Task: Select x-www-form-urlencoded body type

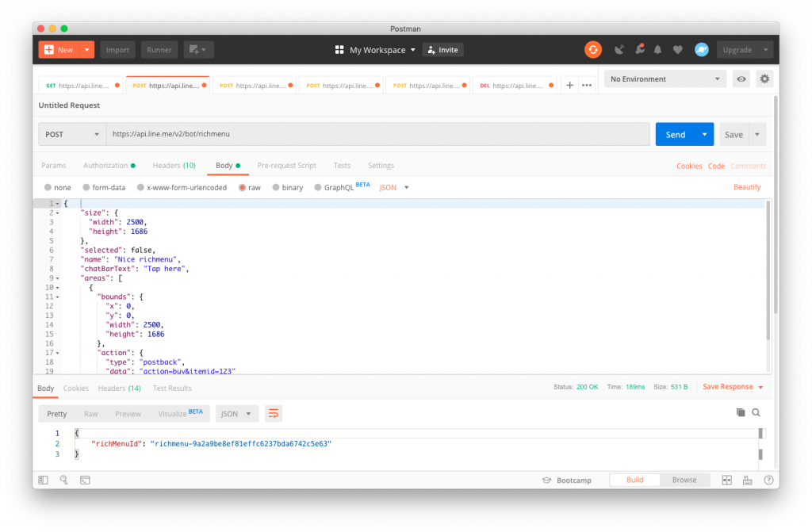Action: tap(140, 188)
